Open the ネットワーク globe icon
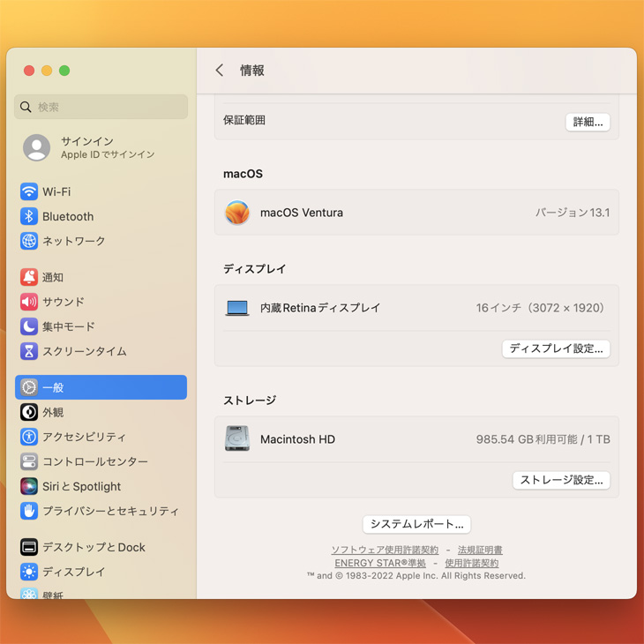The image size is (644, 644). pyautogui.click(x=29, y=241)
